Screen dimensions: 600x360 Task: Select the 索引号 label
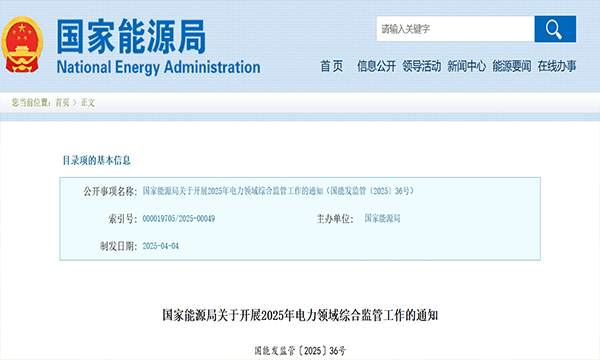[122, 219]
